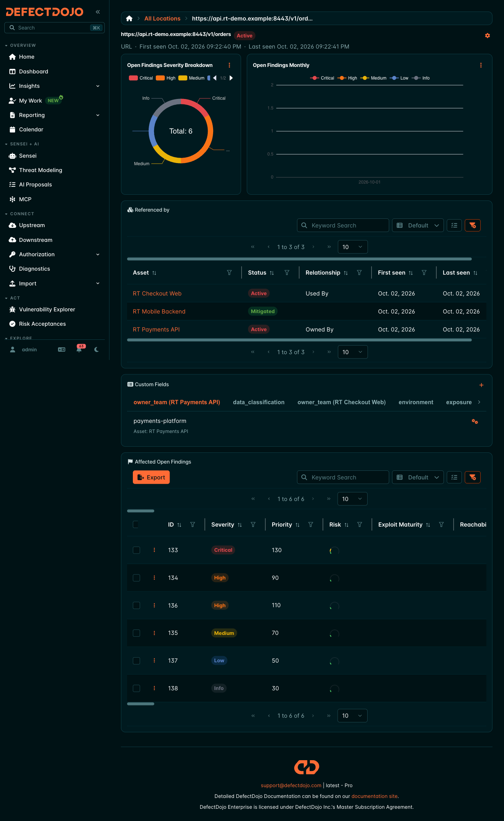Edit payments-platform custom field settings
The width and height of the screenshot is (504, 821).
[475, 421]
